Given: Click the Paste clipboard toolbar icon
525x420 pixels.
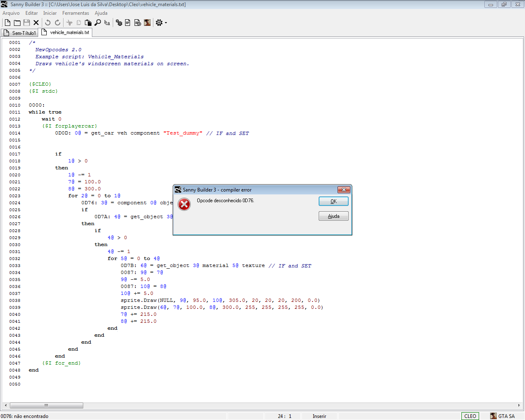Looking at the screenshot, I should coord(88,23).
